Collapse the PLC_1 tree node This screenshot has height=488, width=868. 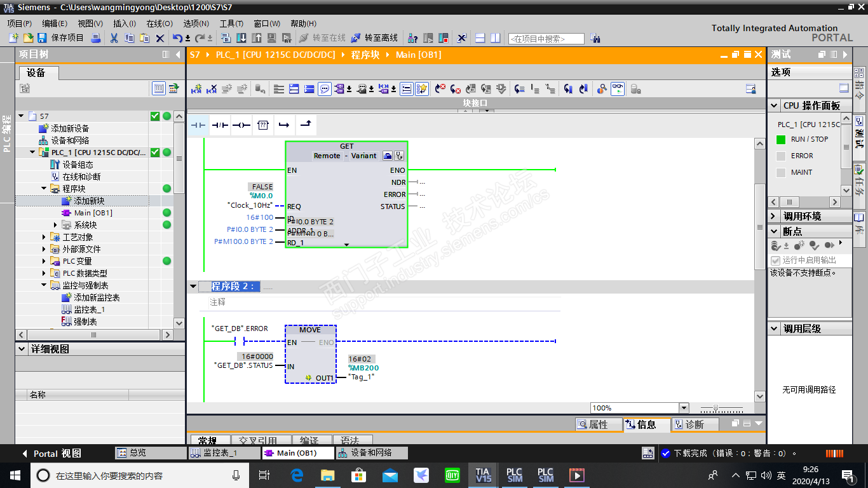(33, 152)
